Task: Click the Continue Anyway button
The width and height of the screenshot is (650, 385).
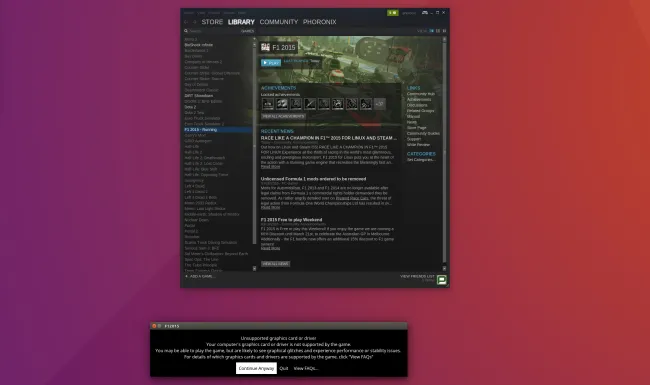Action: [256, 368]
